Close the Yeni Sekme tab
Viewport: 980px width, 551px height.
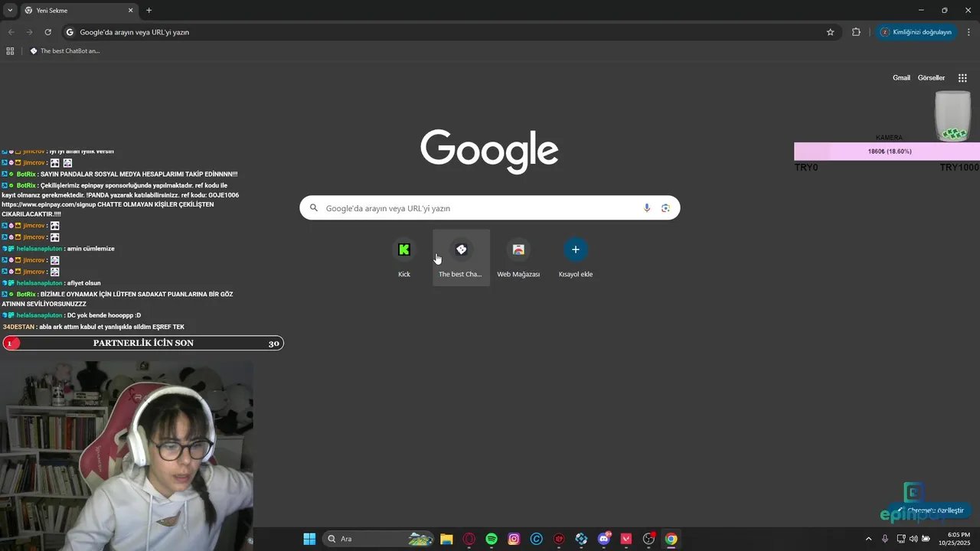[x=130, y=11]
